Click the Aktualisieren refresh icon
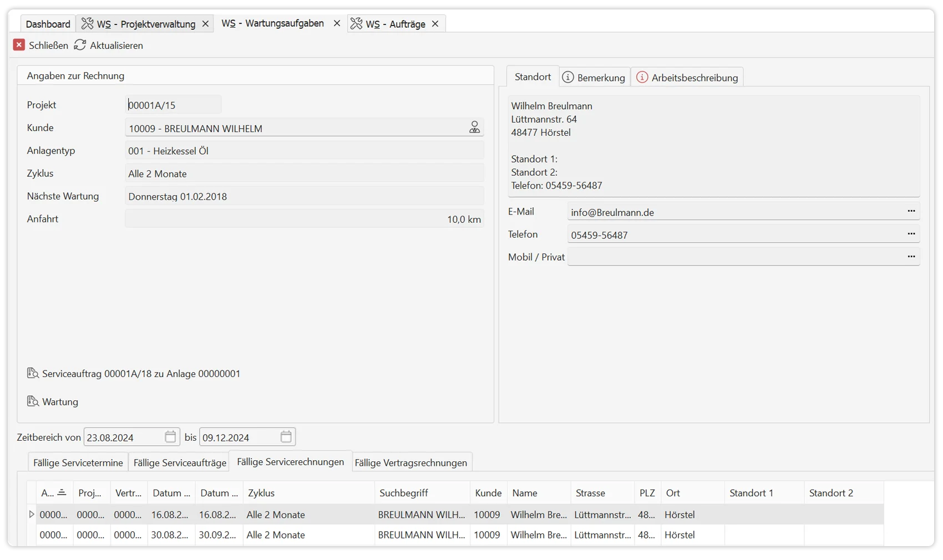The width and height of the screenshot is (943, 560). pyautogui.click(x=80, y=45)
